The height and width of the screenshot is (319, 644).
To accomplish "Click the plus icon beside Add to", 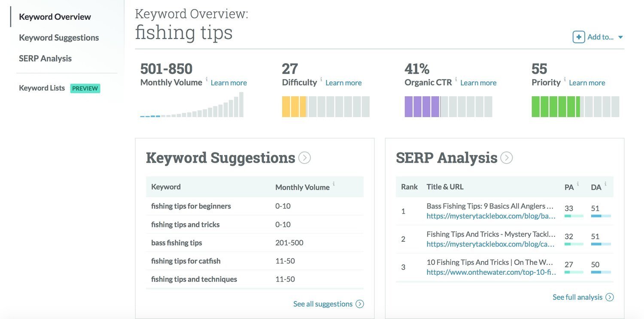I will click(579, 37).
